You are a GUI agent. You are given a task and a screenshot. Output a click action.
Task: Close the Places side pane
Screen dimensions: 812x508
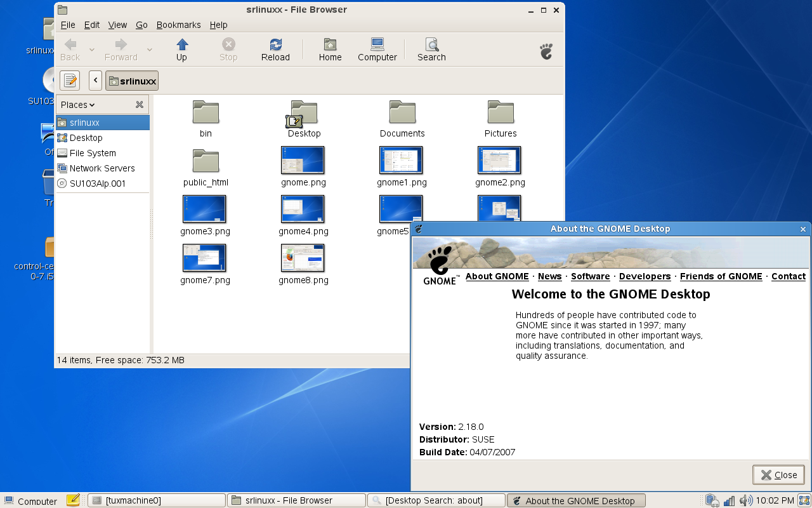coord(140,105)
